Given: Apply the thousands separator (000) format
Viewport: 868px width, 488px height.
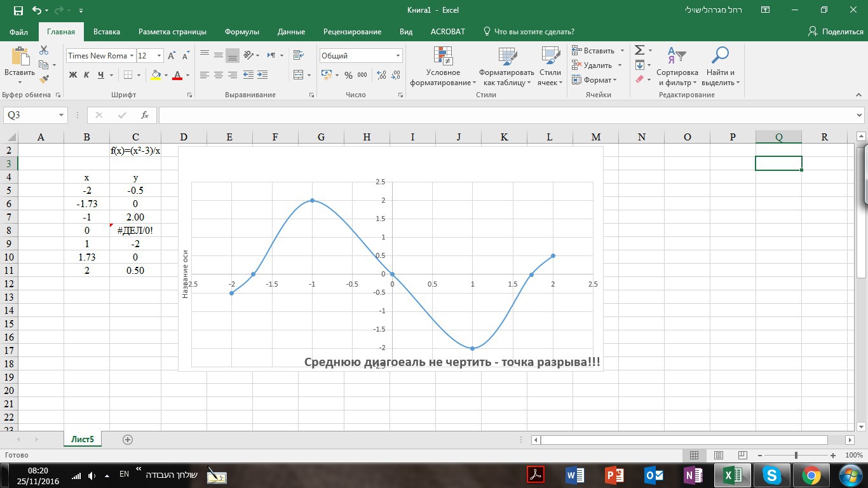Looking at the screenshot, I should [x=362, y=75].
